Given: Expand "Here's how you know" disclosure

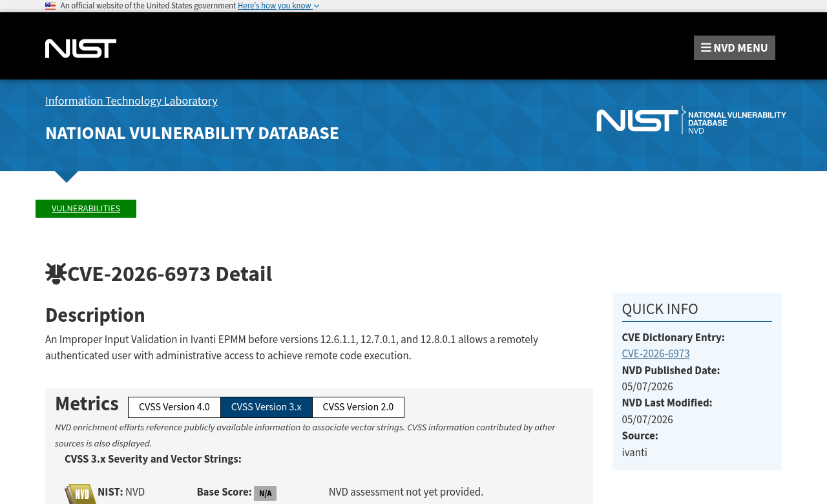Looking at the screenshot, I should point(278,6).
